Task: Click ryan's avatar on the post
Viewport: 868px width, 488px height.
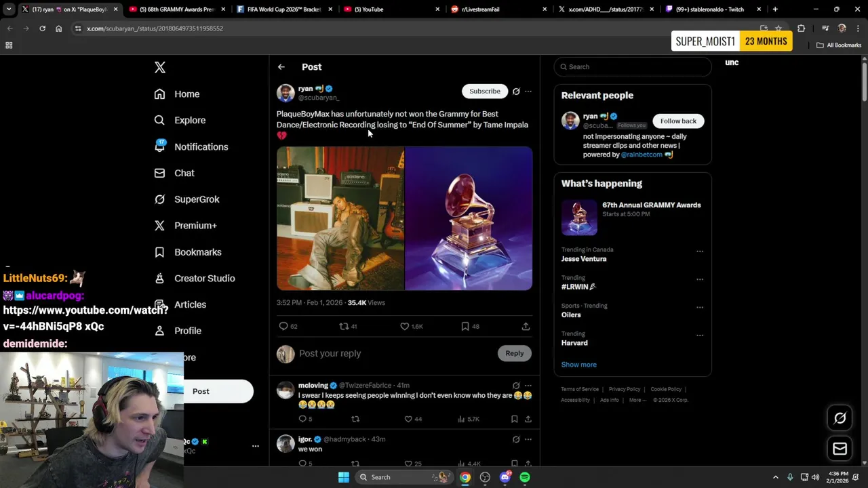Action: click(285, 93)
